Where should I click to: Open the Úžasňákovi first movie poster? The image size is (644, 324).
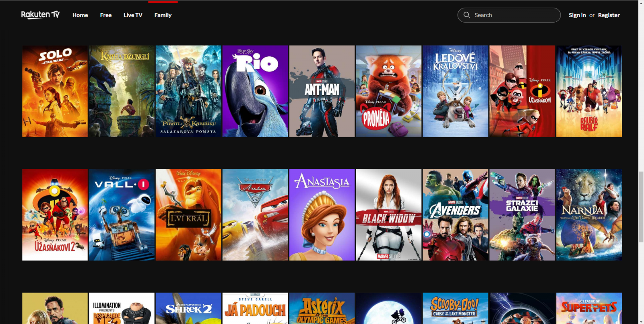click(522, 91)
